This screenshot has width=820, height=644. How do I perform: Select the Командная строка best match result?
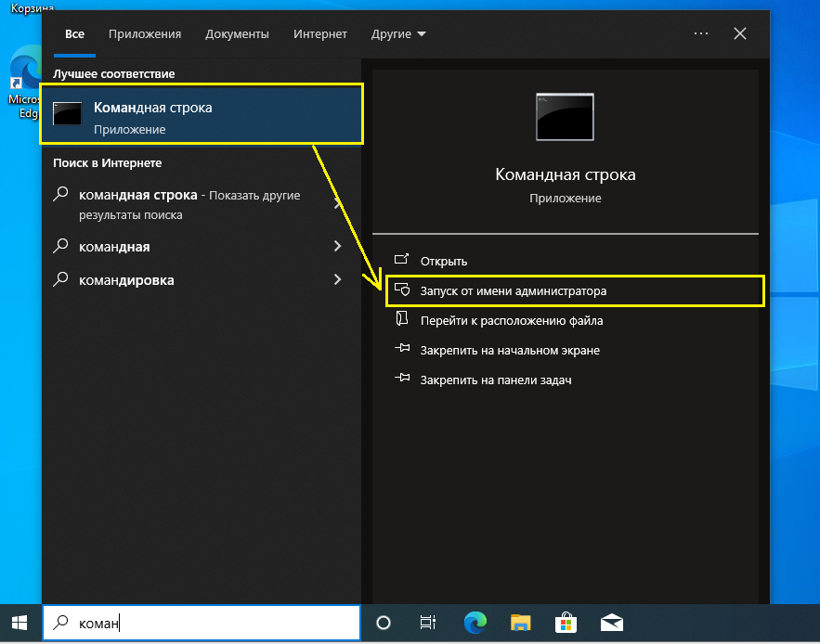point(202,114)
